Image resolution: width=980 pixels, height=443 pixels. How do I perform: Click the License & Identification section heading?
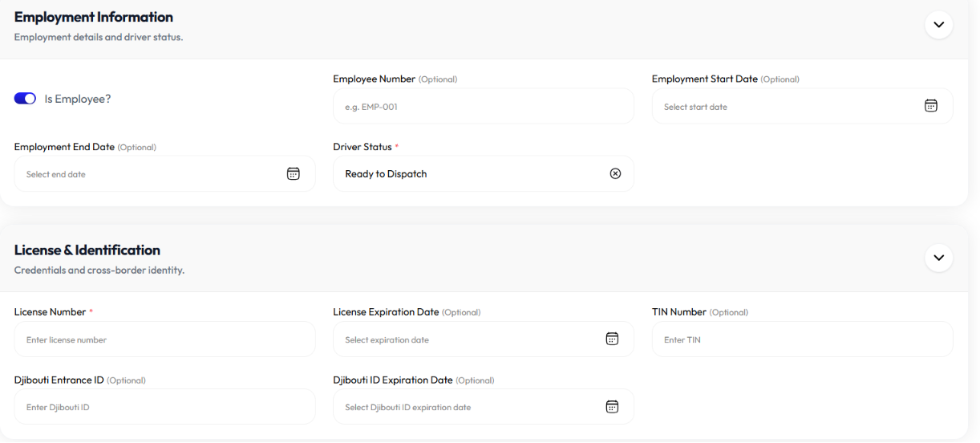tap(87, 250)
